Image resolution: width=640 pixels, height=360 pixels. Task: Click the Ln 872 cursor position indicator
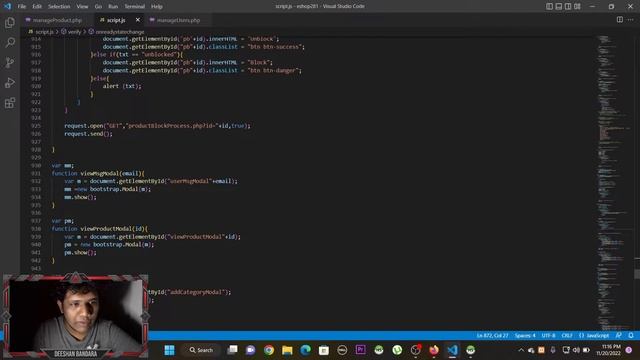492,336
